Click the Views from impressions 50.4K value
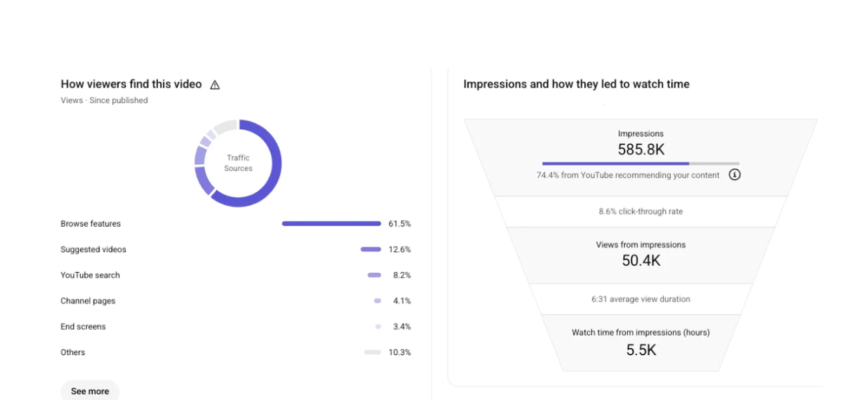The image size is (868, 400). click(x=641, y=260)
